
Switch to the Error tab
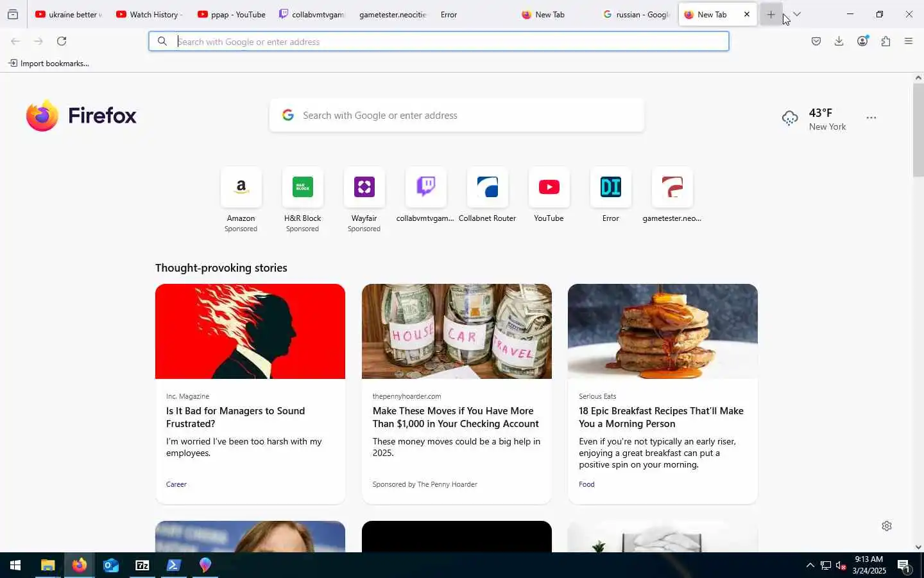tap(474, 14)
